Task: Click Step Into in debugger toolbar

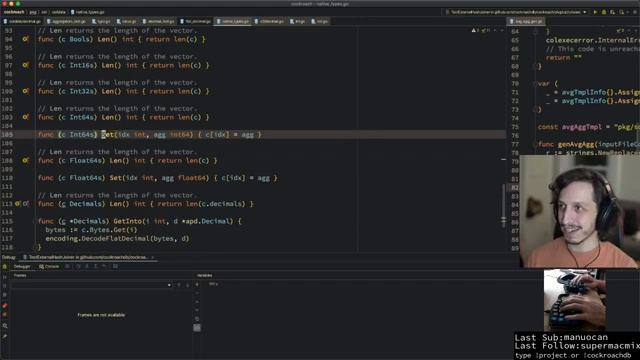Action: click(87, 267)
